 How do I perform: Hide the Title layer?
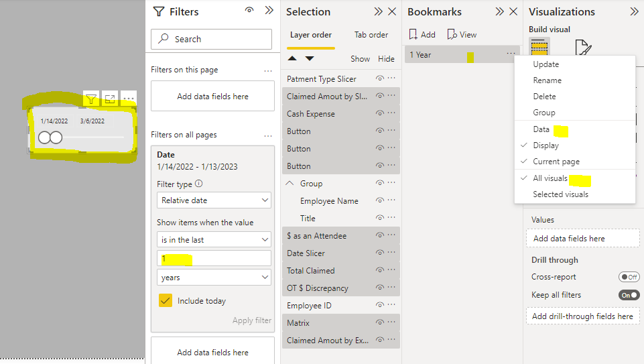[x=380, y=217]
